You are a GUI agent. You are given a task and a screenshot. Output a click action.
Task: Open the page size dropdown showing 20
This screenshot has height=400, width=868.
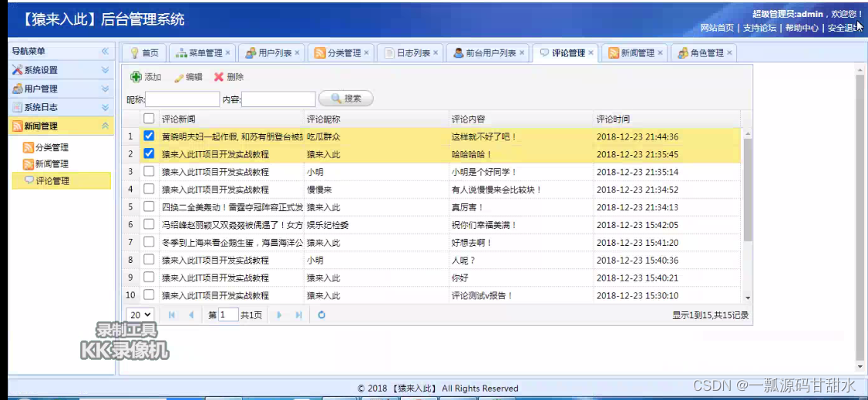140,314
